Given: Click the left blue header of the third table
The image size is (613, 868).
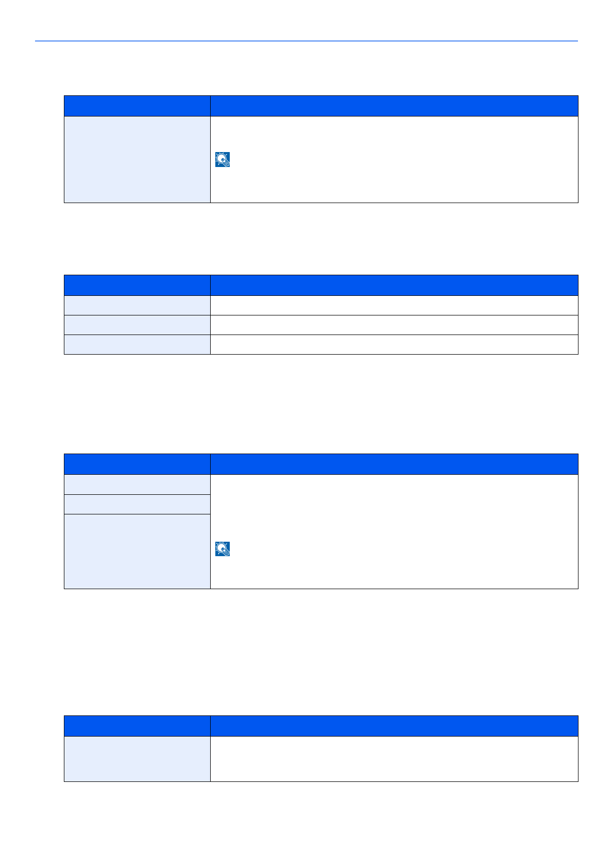Looking at the screenshot, I should (x=137, y=464).
